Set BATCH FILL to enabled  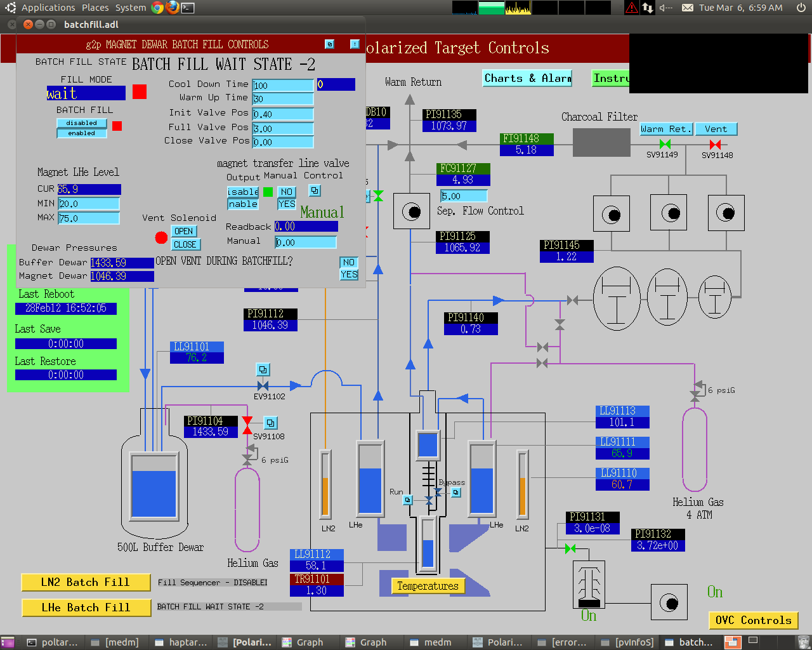82,133
